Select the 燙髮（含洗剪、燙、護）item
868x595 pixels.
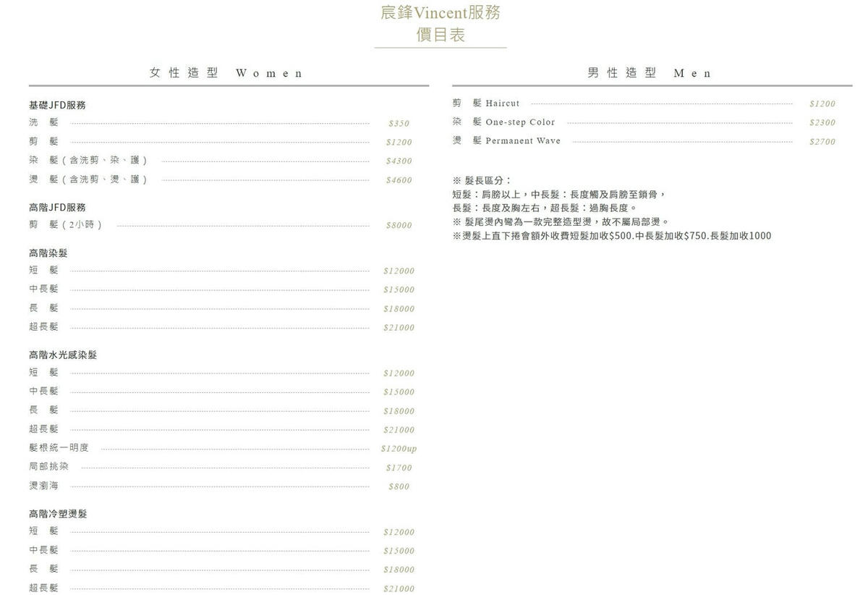[88, 180]
